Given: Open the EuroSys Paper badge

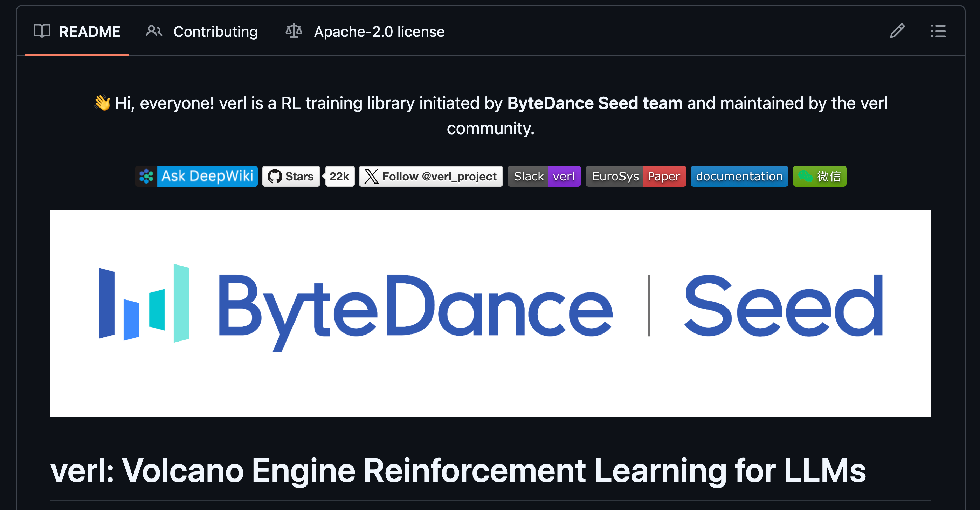Looking at the screenshot, I should coord(636,176).
